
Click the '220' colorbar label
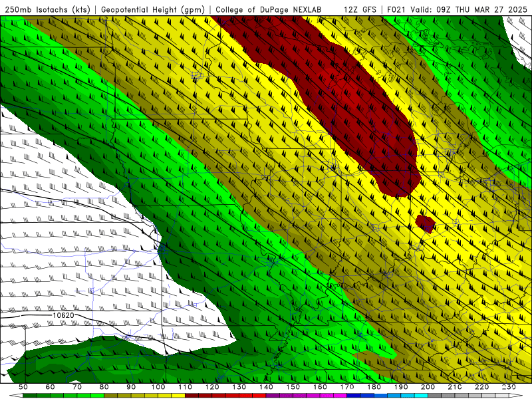coord(481,387)
